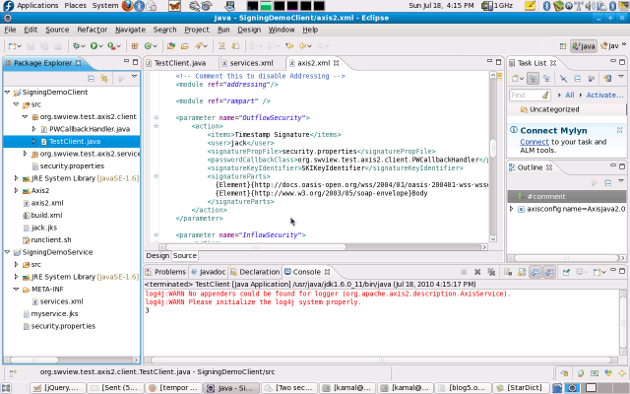Expand Axis2 library node
The height and width of the screenshot is (394, 630).
(16, 190)
